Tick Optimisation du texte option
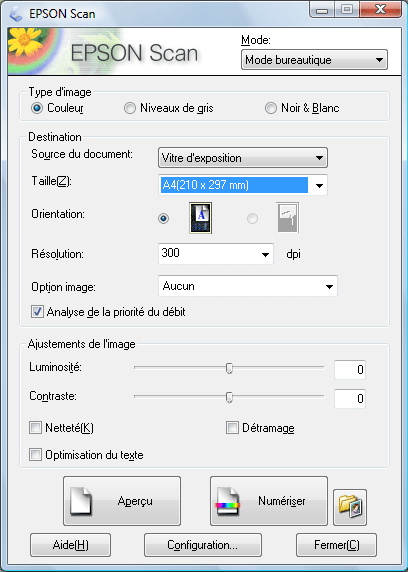 coord(35,455)
